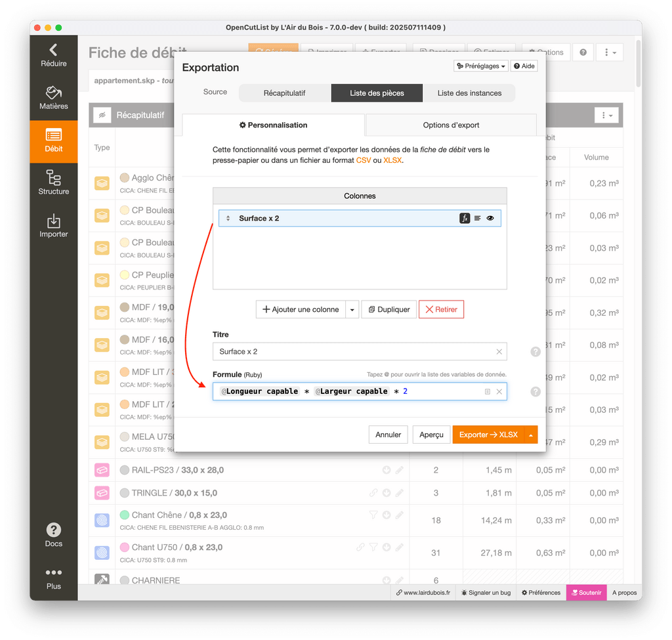Open the Exporter XLSX dropdown arrow
The height and width of the screenshot is (640, 672).
pos(530,435)
